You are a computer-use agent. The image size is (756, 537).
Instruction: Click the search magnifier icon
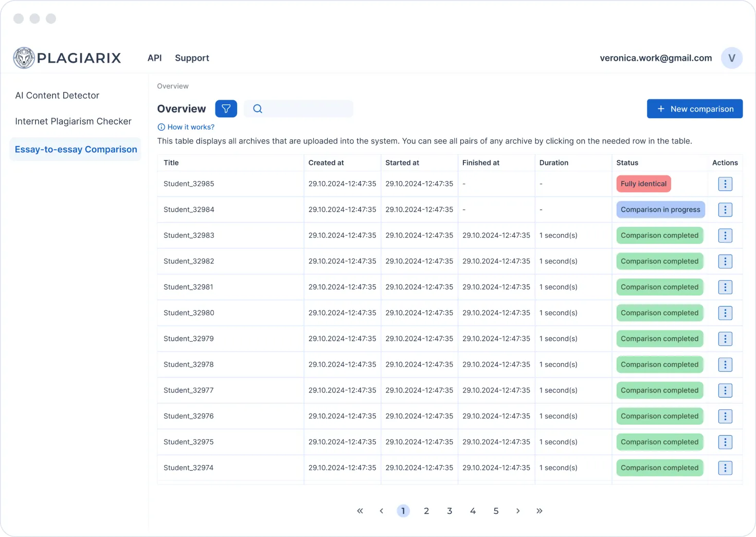pyautogui.click(x=257, y=109)
